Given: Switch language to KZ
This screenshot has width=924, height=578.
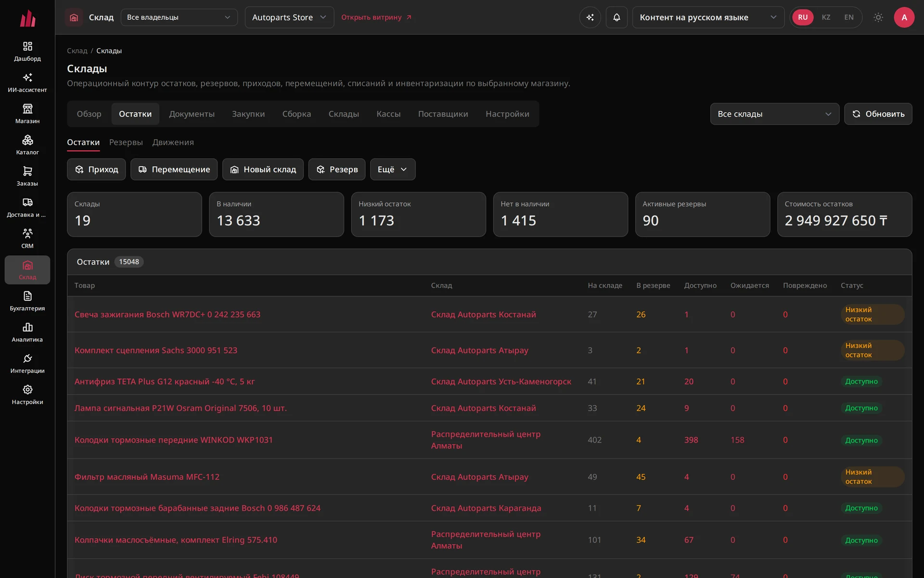Looking at the screenshot, I should point(826,17).
